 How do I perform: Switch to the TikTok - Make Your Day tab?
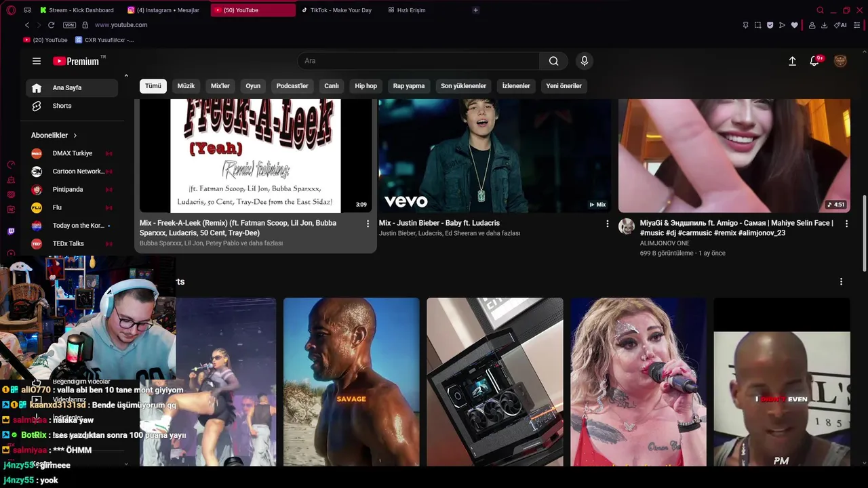337,10
